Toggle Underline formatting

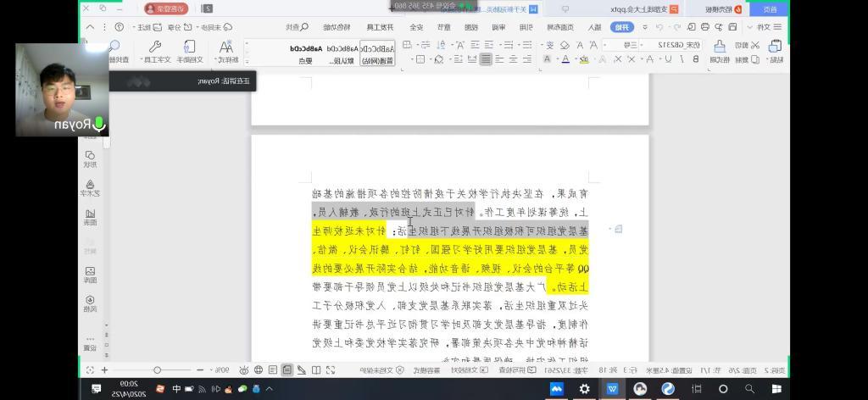coord(668,60)
